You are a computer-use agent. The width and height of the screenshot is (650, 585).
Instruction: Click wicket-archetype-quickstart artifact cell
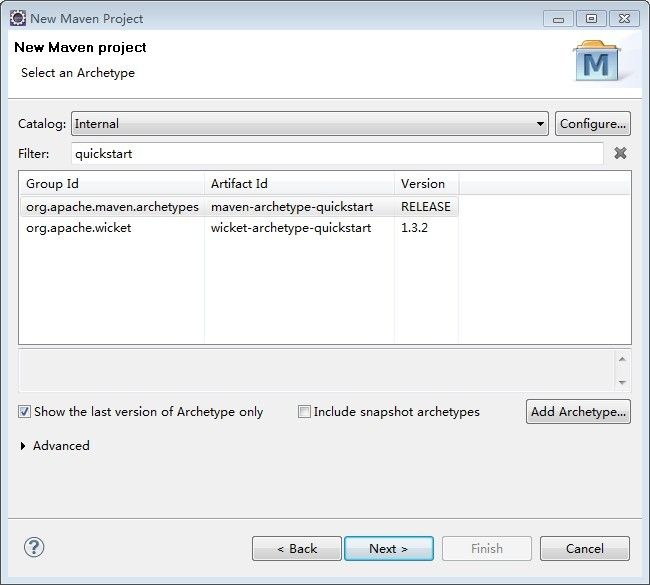click(291, 228)
